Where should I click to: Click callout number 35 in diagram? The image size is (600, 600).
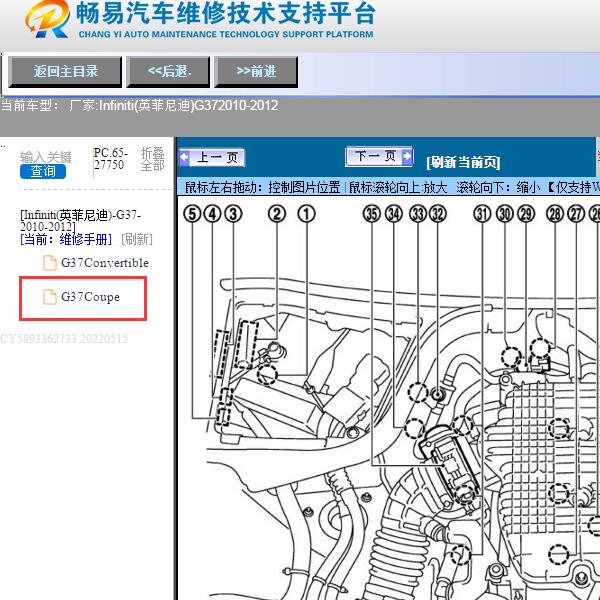pos(372,214)
